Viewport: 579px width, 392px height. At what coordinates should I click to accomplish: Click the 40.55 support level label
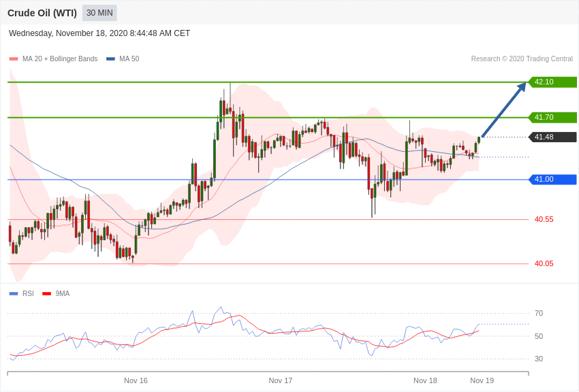coord(544,219)
